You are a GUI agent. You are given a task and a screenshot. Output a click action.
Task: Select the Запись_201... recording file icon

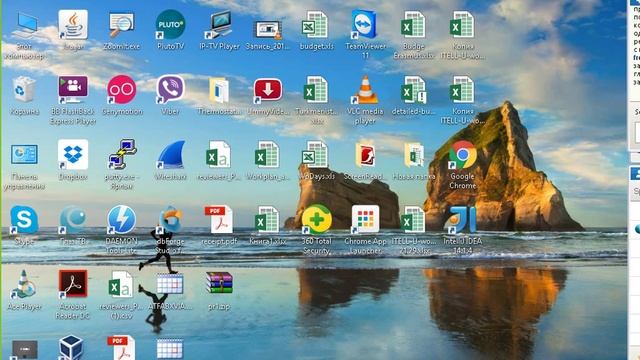coord(268,29)
